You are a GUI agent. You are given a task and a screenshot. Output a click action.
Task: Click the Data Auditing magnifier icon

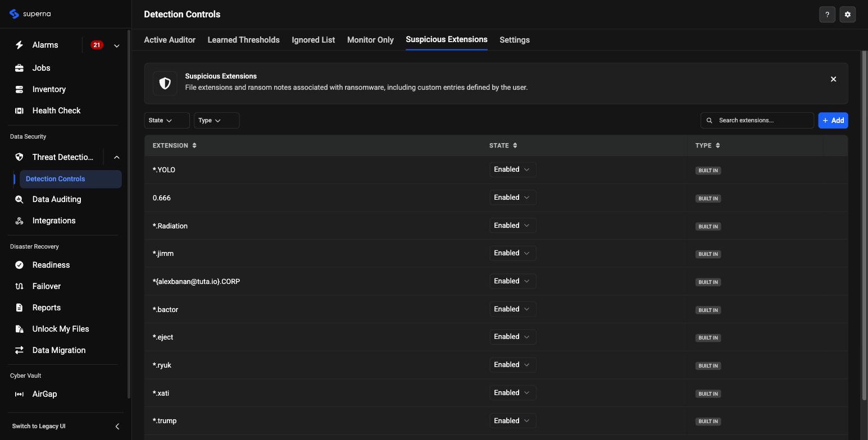[x=19, y=199]
